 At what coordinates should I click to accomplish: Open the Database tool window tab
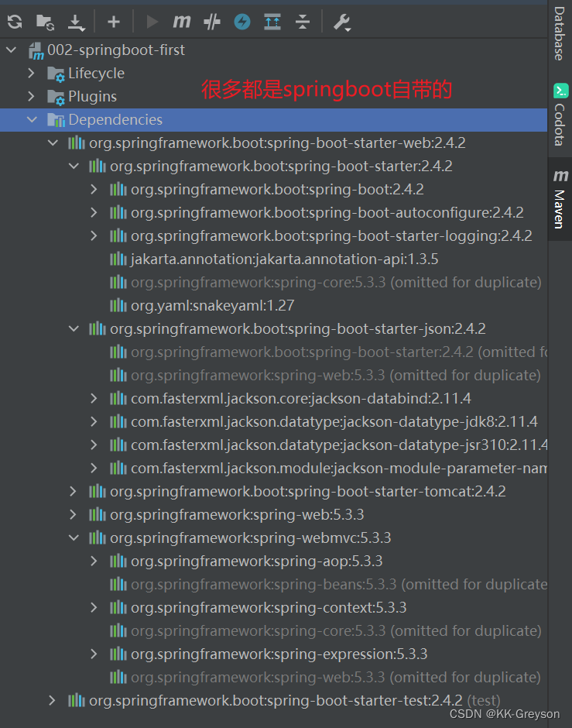pyautogui.click(x=560, y=33)
